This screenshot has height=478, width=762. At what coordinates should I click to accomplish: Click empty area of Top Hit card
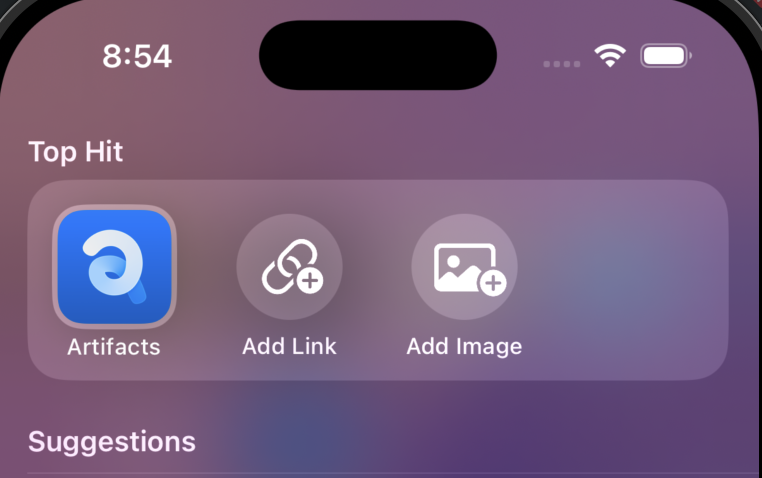click(627, 280)
